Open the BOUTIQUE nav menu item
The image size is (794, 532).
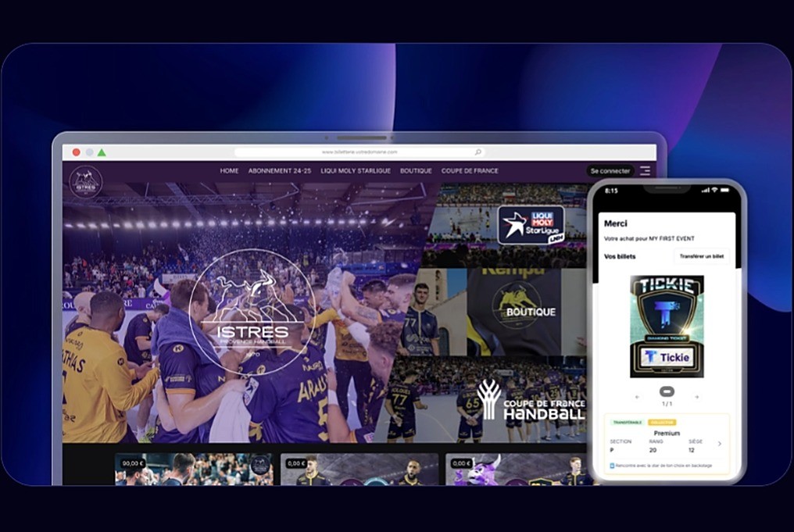[x=416, y=171]
